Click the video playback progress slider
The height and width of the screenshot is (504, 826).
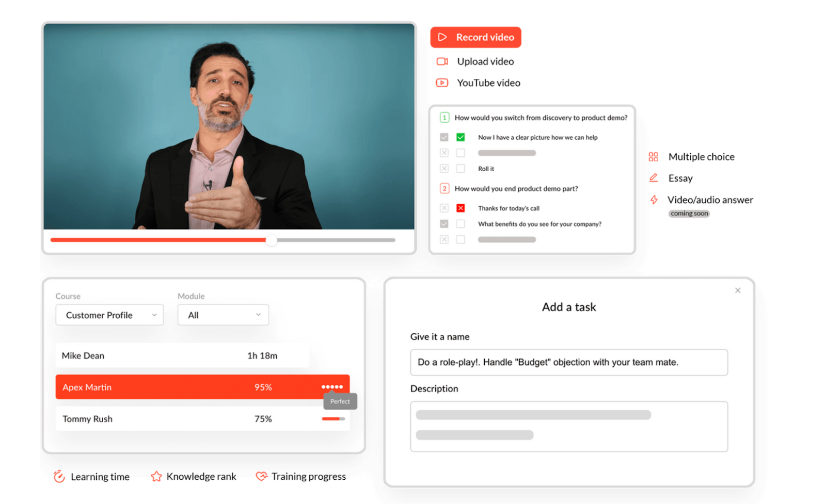[x=271, y=240]
